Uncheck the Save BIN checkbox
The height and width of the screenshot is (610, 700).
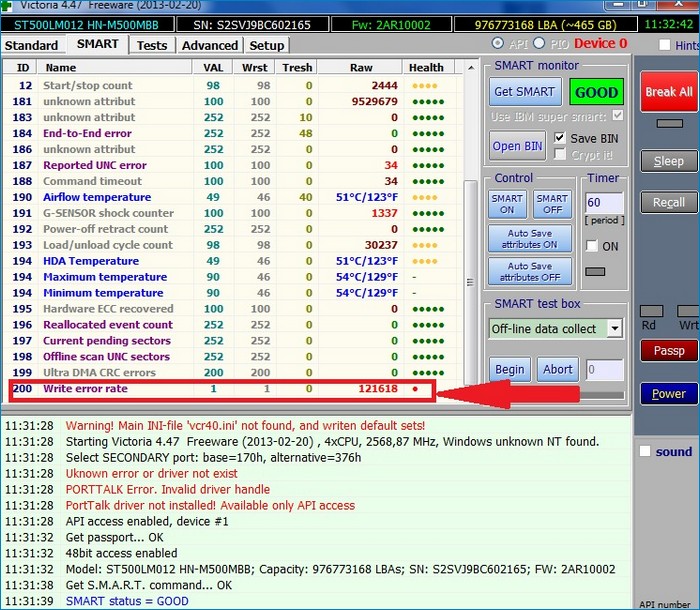(560, 138)
